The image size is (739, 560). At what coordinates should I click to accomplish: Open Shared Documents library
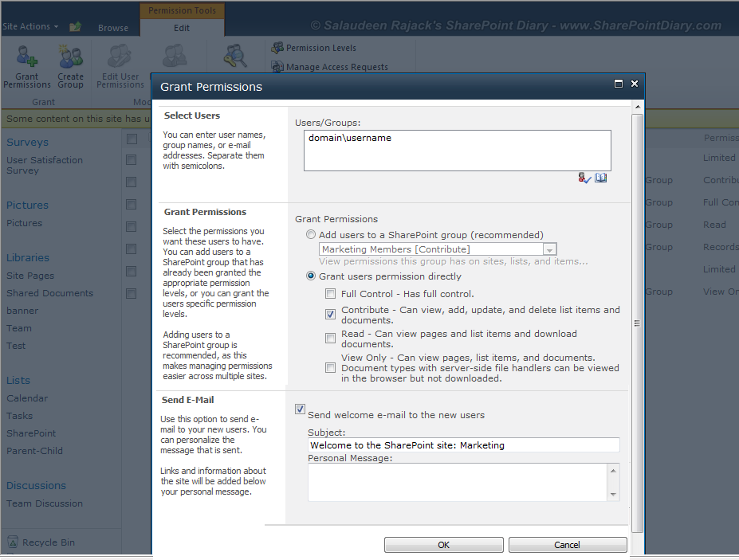tap(50, 293)
